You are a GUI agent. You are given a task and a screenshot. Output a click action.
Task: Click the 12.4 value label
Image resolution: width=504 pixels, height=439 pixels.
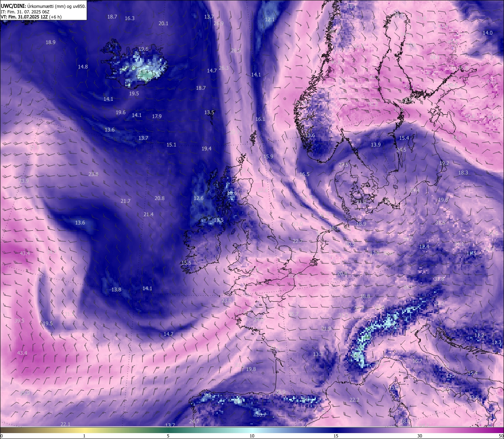coord(424,247)
